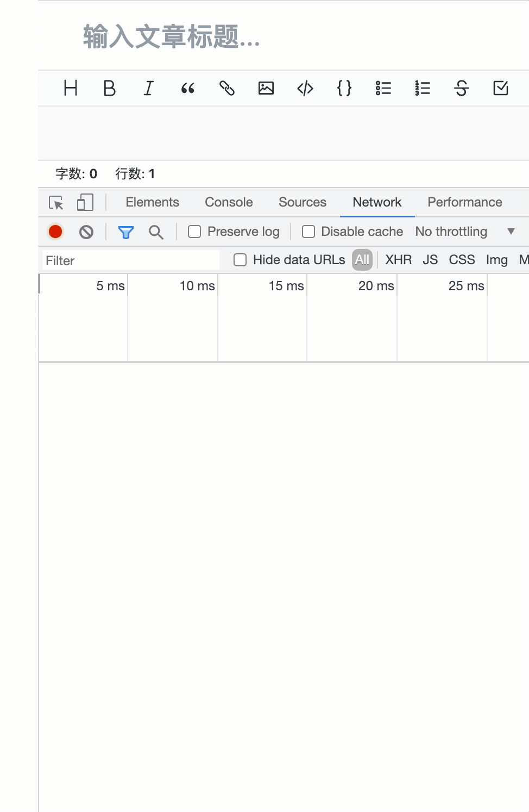The image size is (529, 812).
Task: Click the 25 ms timeline label
Action: 466,286
